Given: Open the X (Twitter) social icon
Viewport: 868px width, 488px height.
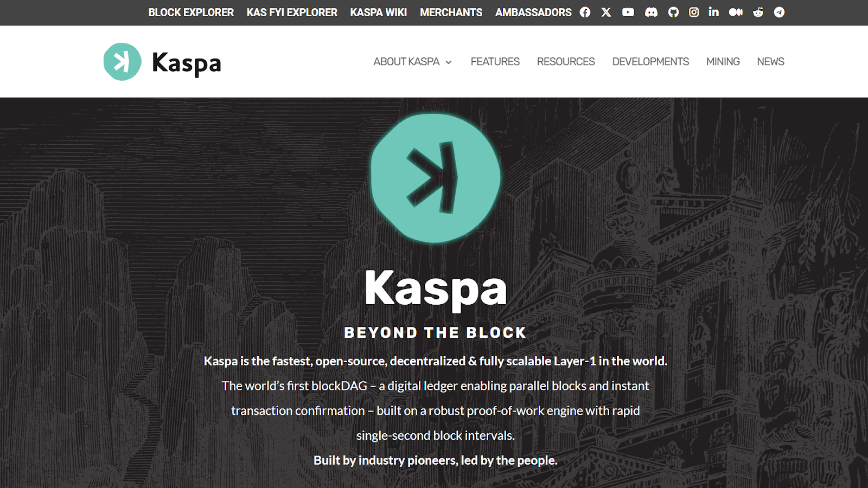Looking at the screenshot, I should 606,12.
